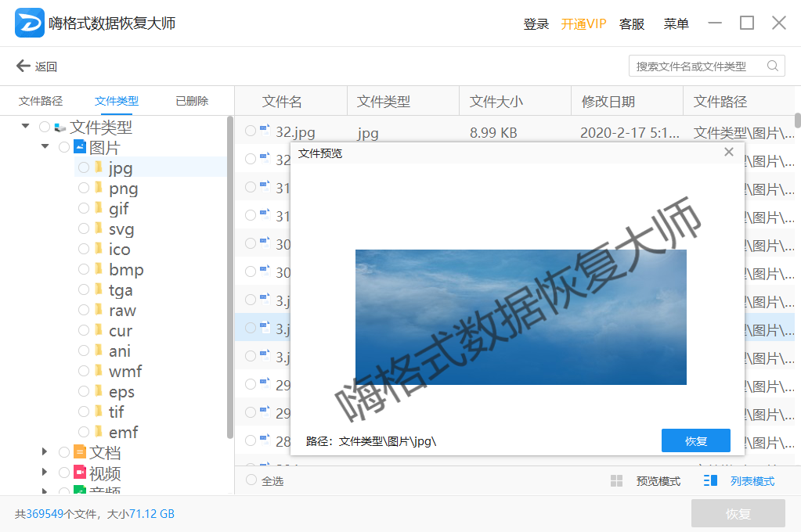Click the sky preview image
This screenshot has height=532, width=801.
pos(521,317)
